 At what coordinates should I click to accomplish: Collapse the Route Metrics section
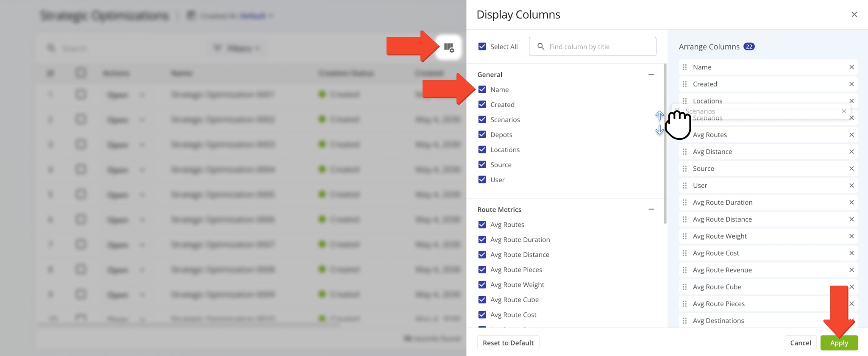pyautogui.click(x=651, y=209)
